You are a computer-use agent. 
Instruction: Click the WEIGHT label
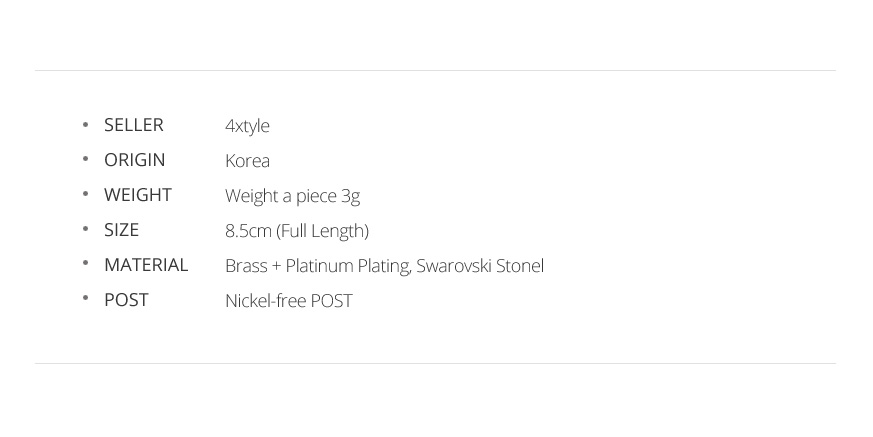138,195
